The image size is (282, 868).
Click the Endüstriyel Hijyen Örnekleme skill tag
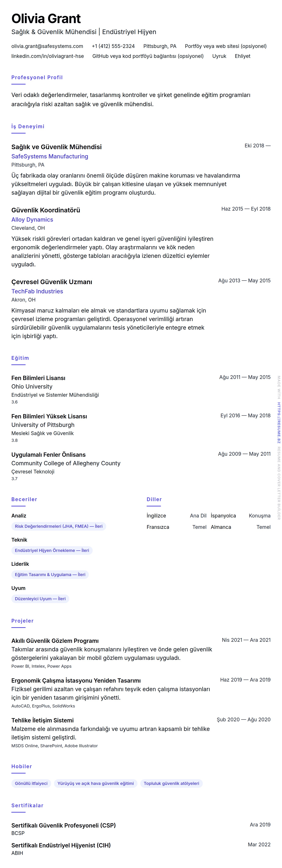[52, 551]
